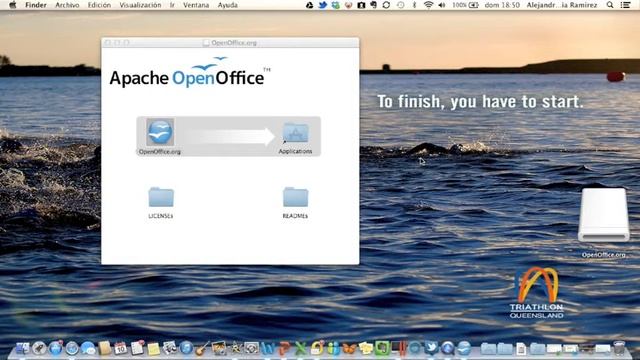640x360 pixels.
Task: Open the Archivo menu
Action: (67, 5)
